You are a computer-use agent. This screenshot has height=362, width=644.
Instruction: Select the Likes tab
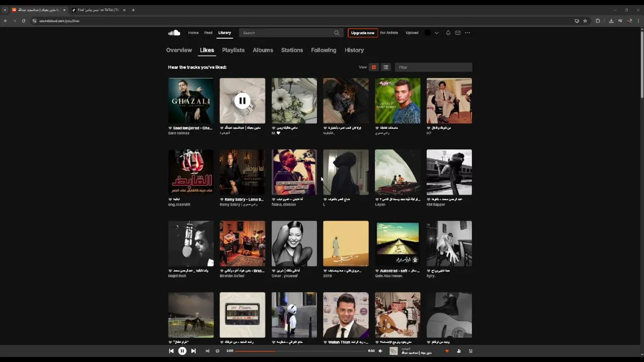coord(207,50)
